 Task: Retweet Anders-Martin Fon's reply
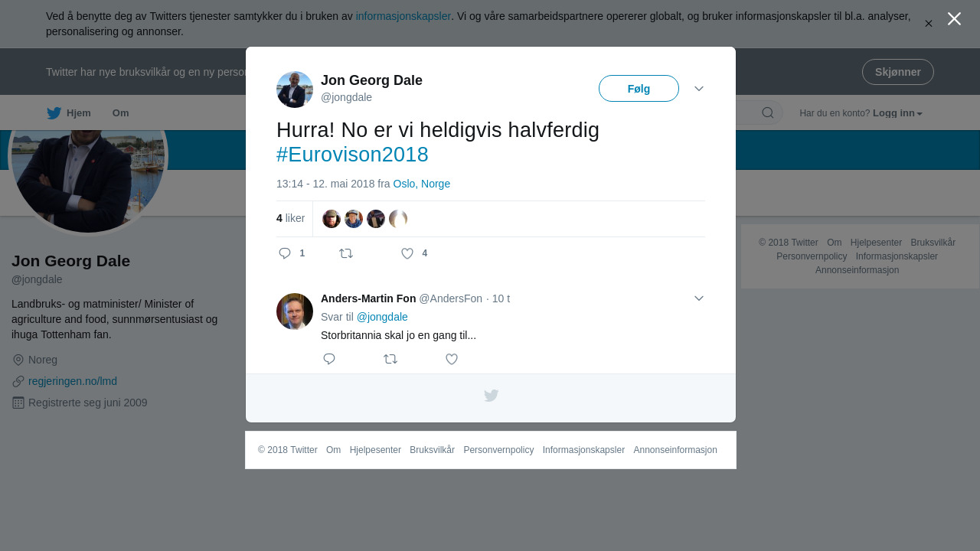point(390,359)
